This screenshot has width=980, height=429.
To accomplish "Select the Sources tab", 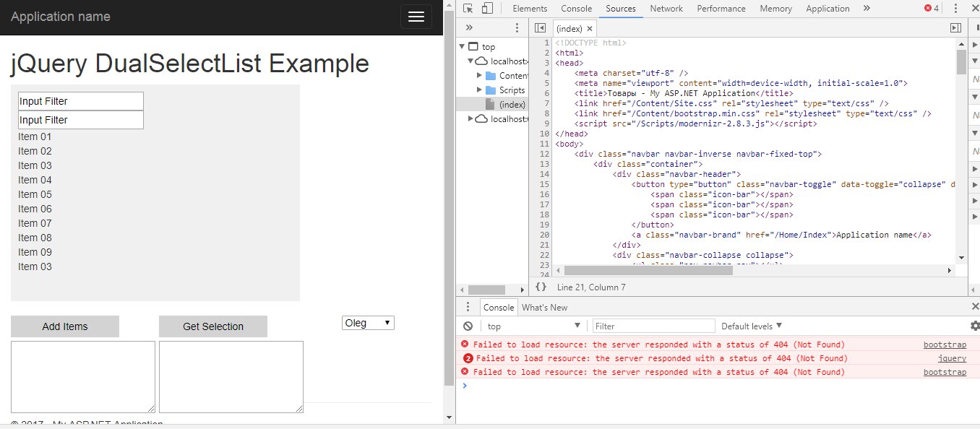I will (621, 9).
